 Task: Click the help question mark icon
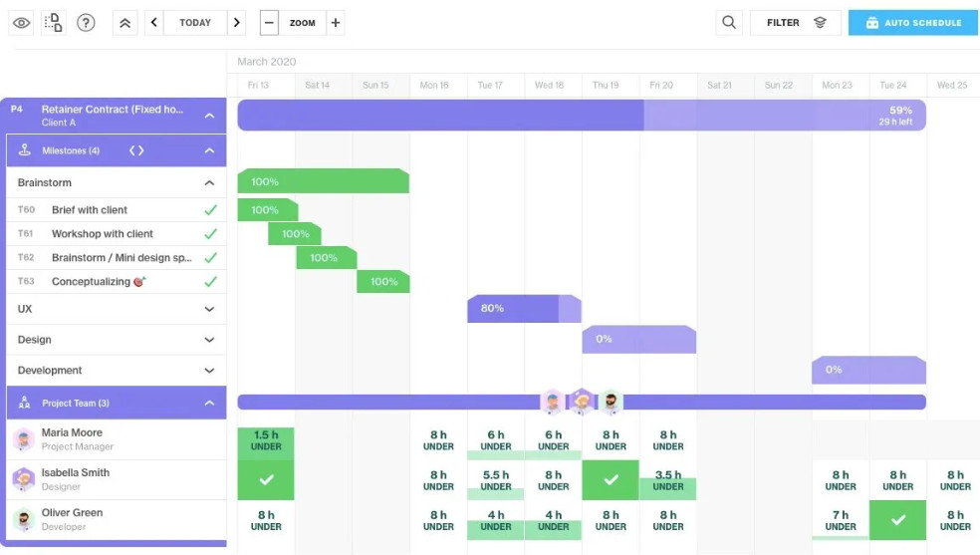[x=87, y=23]
